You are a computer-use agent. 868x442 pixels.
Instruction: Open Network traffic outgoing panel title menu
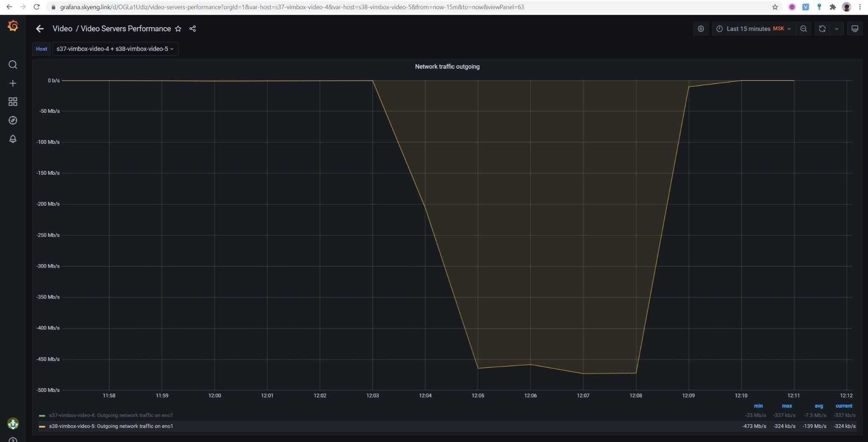(x=447, y=67)
